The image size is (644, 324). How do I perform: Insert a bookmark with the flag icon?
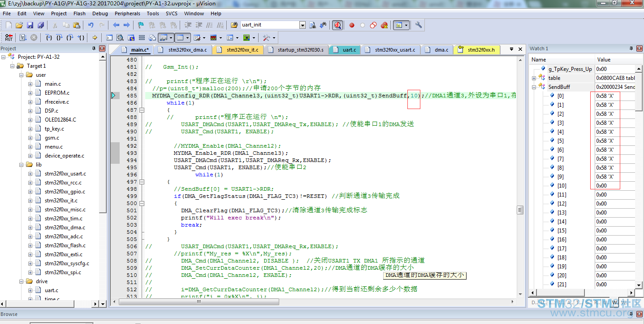point(141,25)
